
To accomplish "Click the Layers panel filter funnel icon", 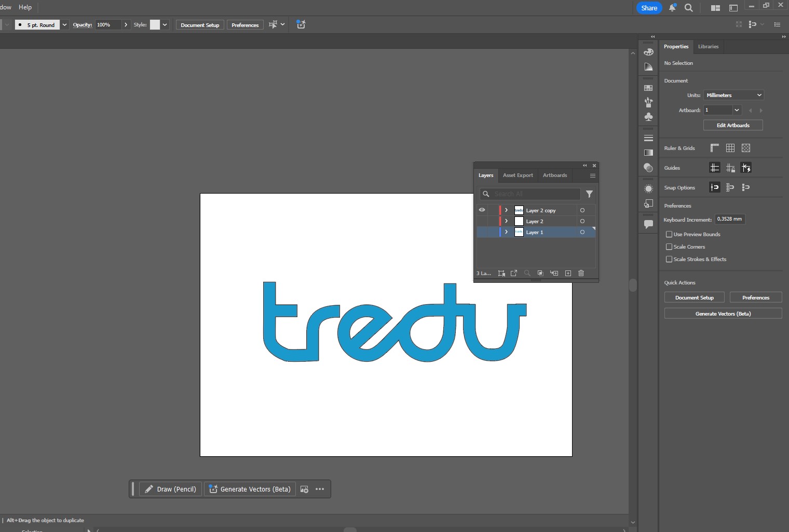I will [589, 194].
